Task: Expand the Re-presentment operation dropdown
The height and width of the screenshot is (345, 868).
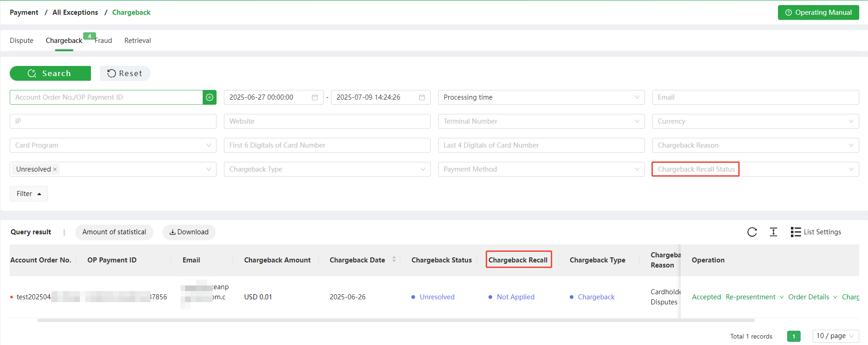Action: point(754,297)
